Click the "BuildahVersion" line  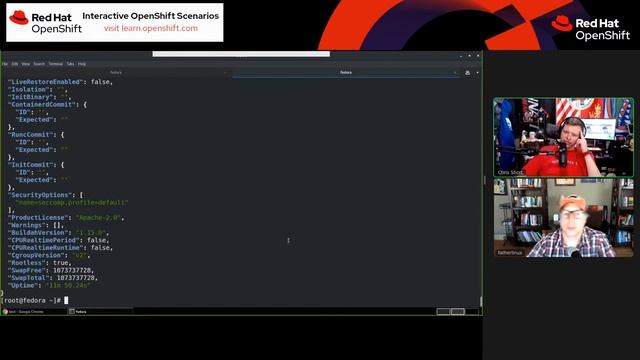(x=58, y=233)
